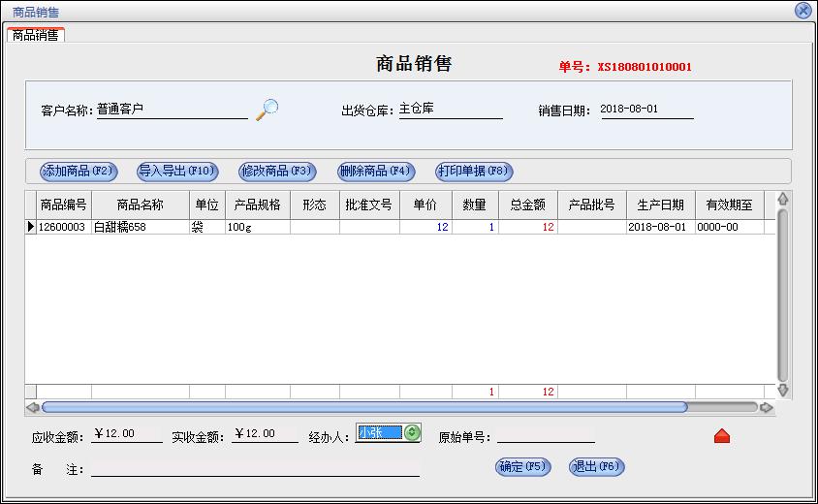Click the row indicator arrow of first row

point(30,227)
